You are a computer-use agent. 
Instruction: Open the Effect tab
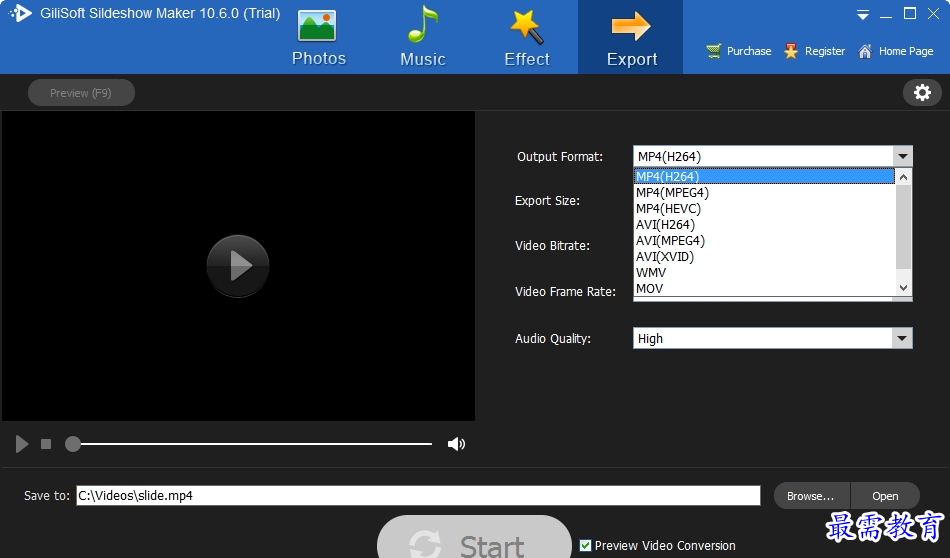527,38
